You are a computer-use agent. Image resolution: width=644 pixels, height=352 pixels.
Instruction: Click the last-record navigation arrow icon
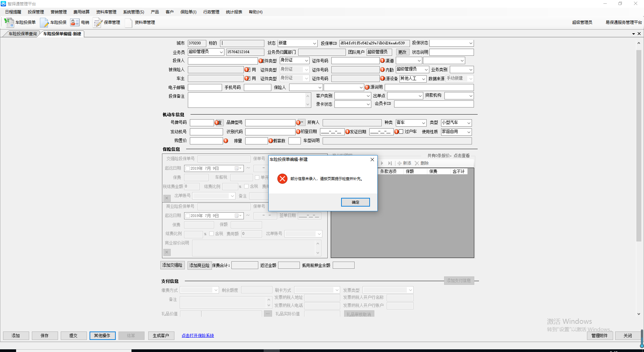(390, 163)
